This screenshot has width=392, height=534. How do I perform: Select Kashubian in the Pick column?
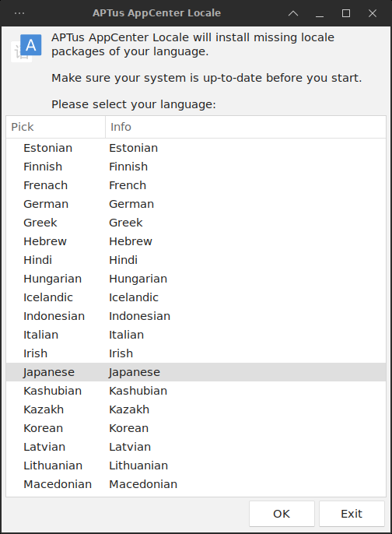(x=53, y=391)
